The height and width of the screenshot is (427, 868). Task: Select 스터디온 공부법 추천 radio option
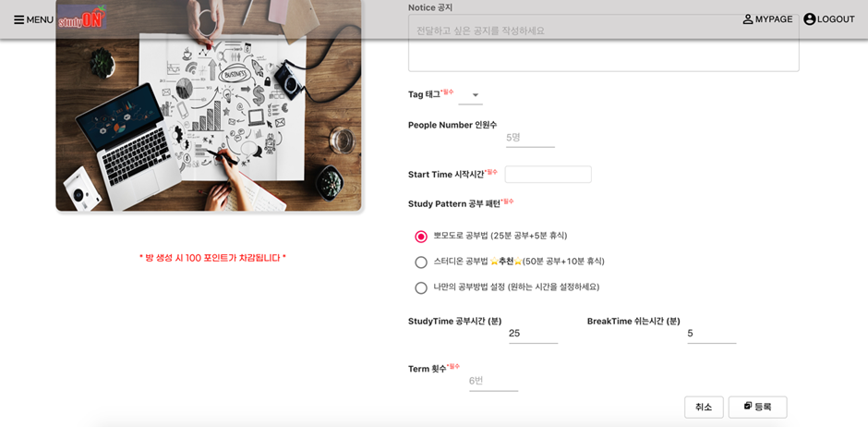tap(421, 262)
